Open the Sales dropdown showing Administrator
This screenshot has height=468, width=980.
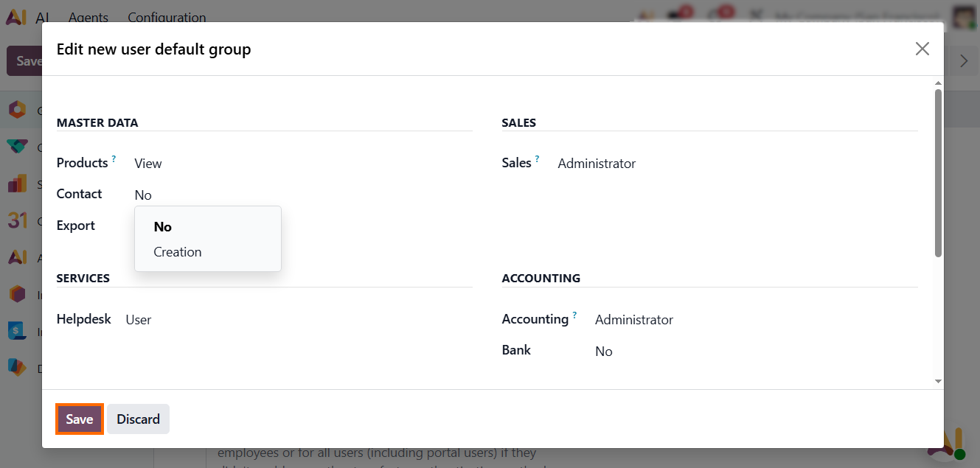[597, 164]
